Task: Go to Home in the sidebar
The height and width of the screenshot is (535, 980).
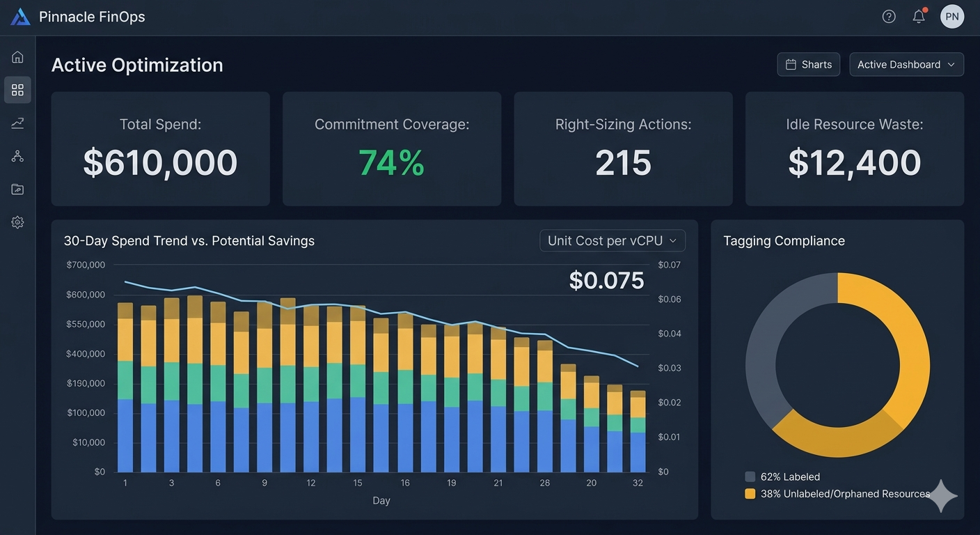Action: point(17,57)
